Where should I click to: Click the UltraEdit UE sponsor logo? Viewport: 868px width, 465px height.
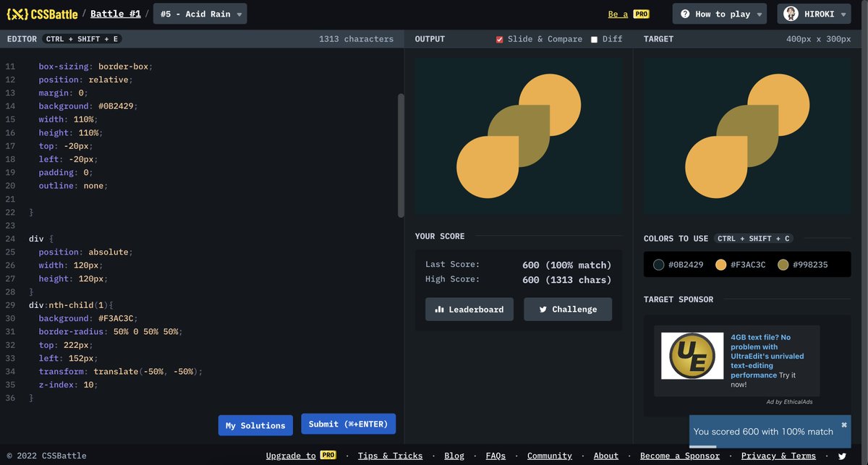click(x=692, y=356)
